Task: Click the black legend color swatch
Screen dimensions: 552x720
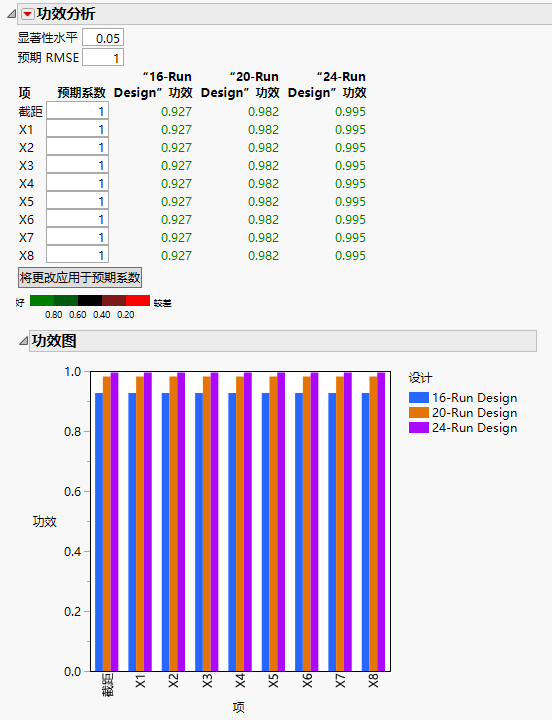Action: [90, 301]
